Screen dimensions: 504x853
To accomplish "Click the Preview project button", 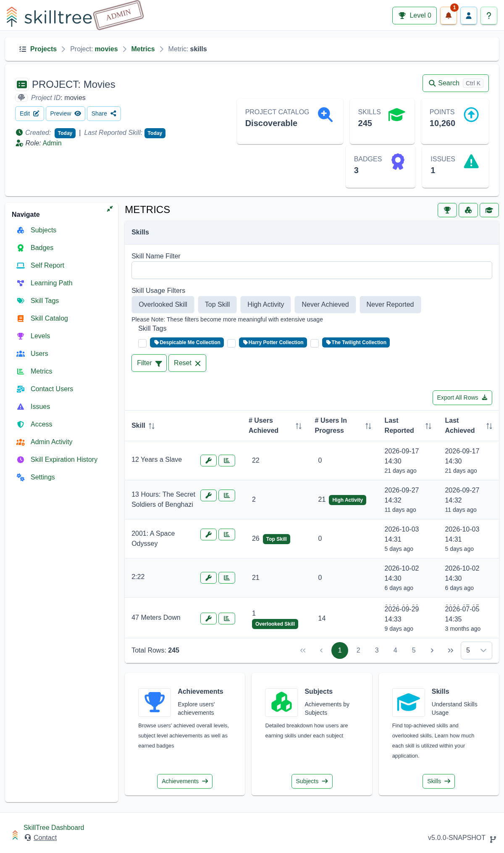I will click(x=66, y=113).
